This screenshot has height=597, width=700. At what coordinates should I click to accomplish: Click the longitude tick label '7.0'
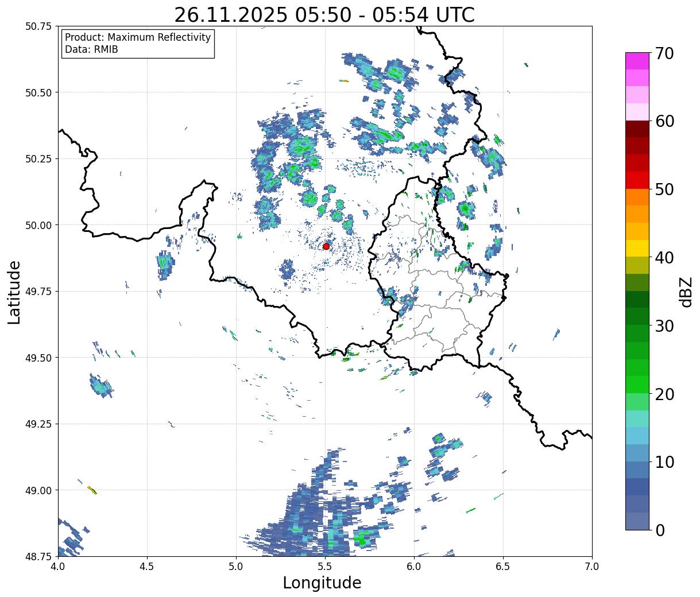(592, 566)
